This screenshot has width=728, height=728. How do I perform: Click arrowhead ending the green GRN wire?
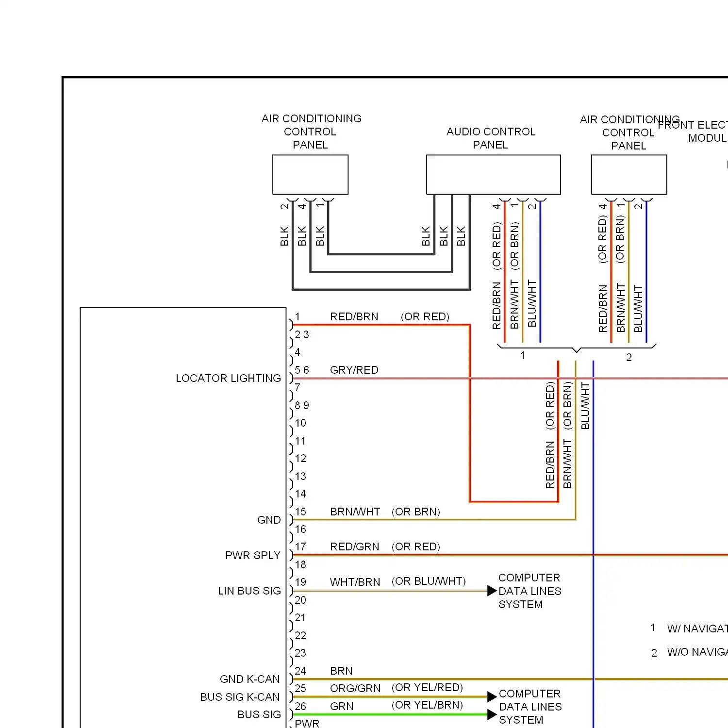(x=492, y=714)
